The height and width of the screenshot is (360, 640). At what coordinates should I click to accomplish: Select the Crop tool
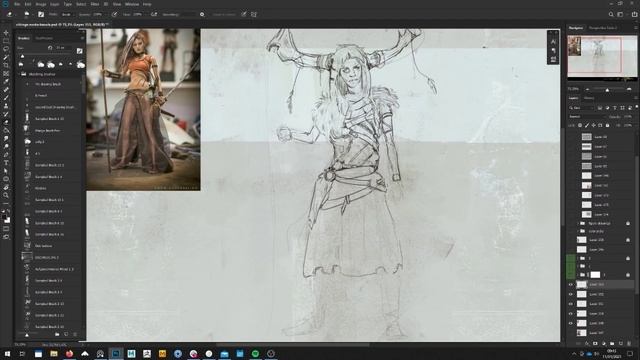[6, 65]
